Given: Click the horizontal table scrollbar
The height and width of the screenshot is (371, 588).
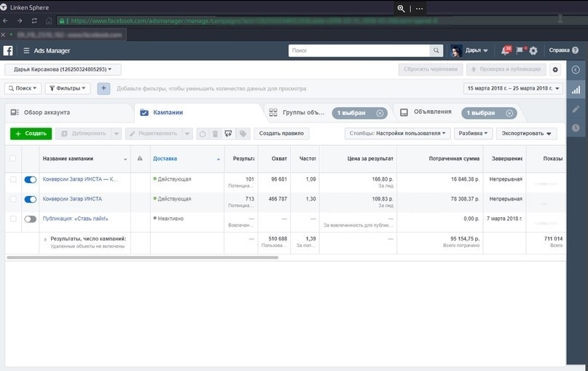Looking at the screenshot, I should click(143, 258).
